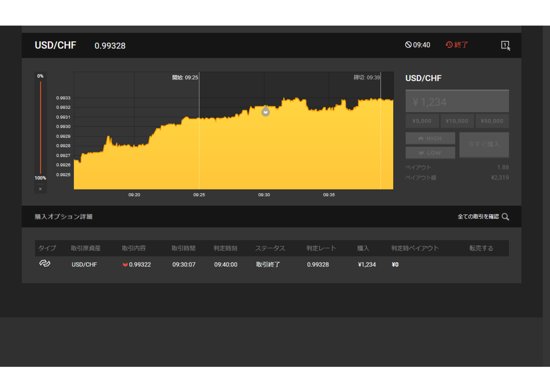Close the sentiment gauge with the × button
The image size is (550, 392).
click(40, 189)
